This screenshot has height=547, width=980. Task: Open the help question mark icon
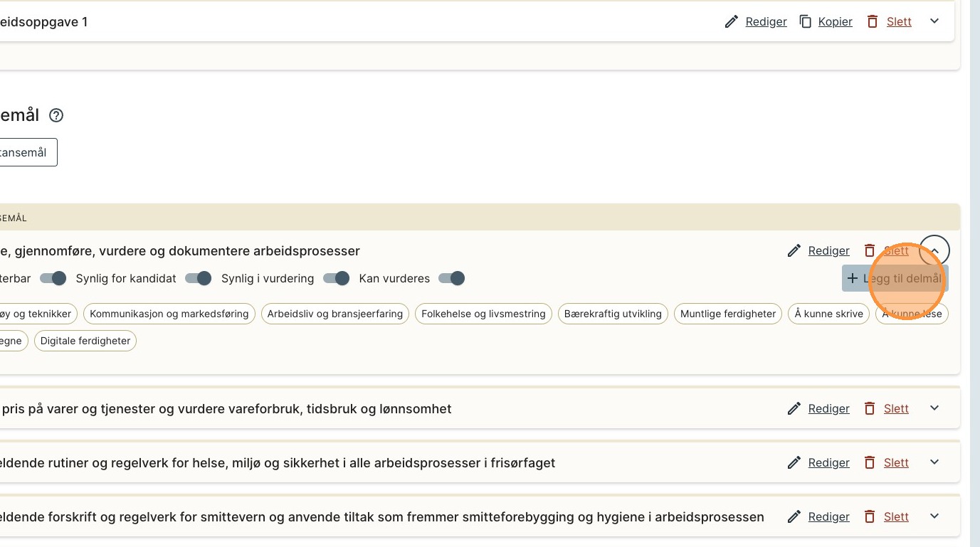click(x=56, y=115)
